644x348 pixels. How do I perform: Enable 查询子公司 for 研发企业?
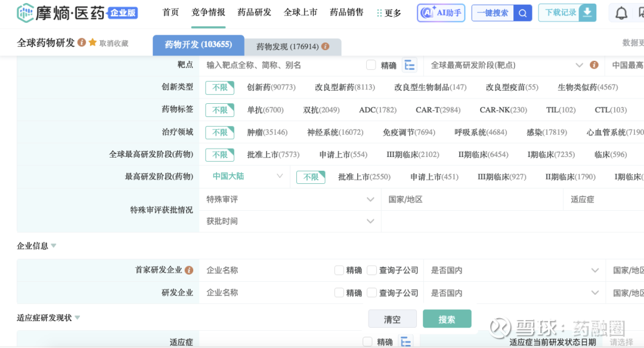tap(371, 292)
